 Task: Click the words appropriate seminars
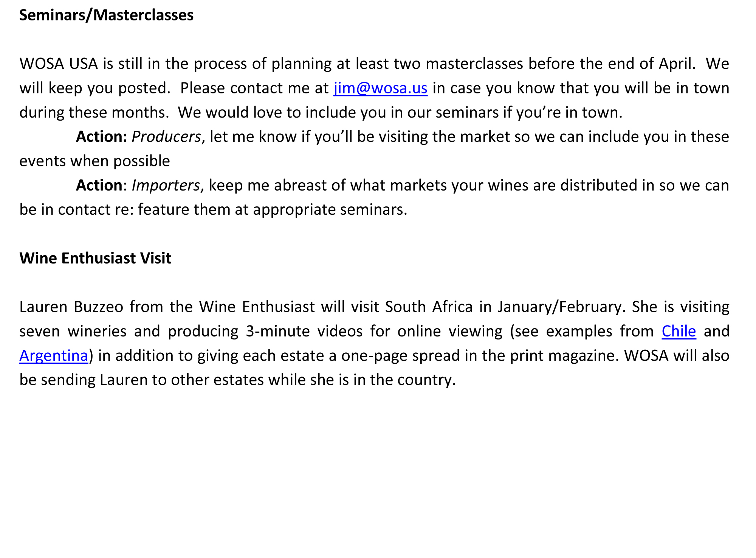point(330,210)
